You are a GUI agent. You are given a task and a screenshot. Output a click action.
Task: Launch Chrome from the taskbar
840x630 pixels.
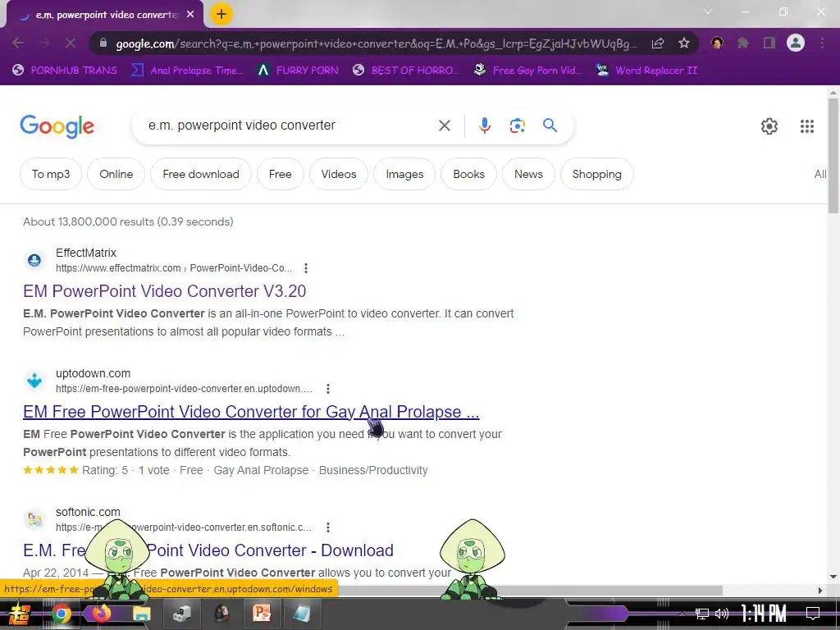(x=62, y=614)
